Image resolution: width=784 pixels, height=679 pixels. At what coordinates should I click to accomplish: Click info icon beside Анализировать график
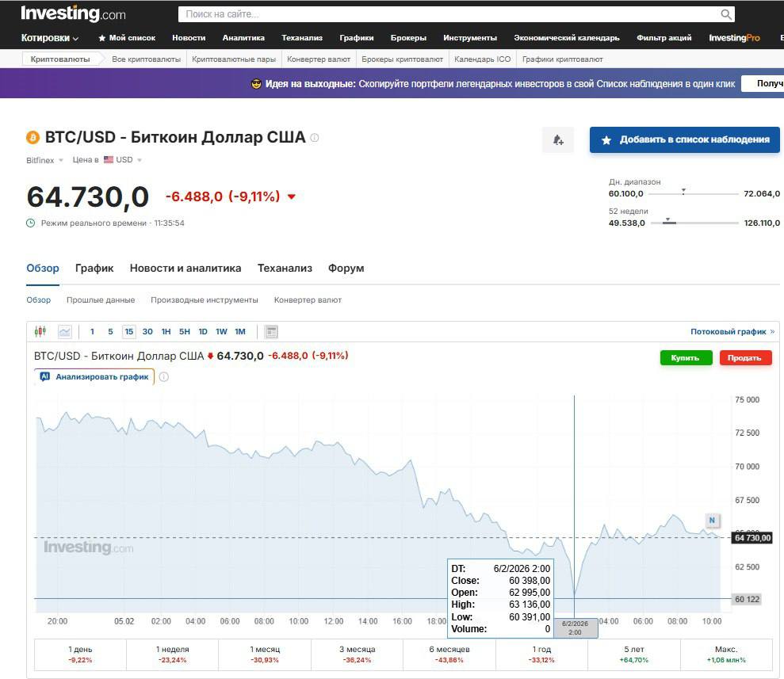click(164, 377)
